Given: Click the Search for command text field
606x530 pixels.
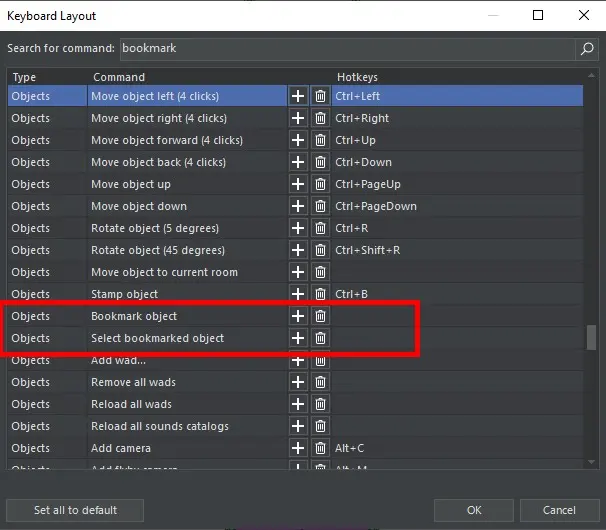Looking at the screenshot, I should click(346, 48).
